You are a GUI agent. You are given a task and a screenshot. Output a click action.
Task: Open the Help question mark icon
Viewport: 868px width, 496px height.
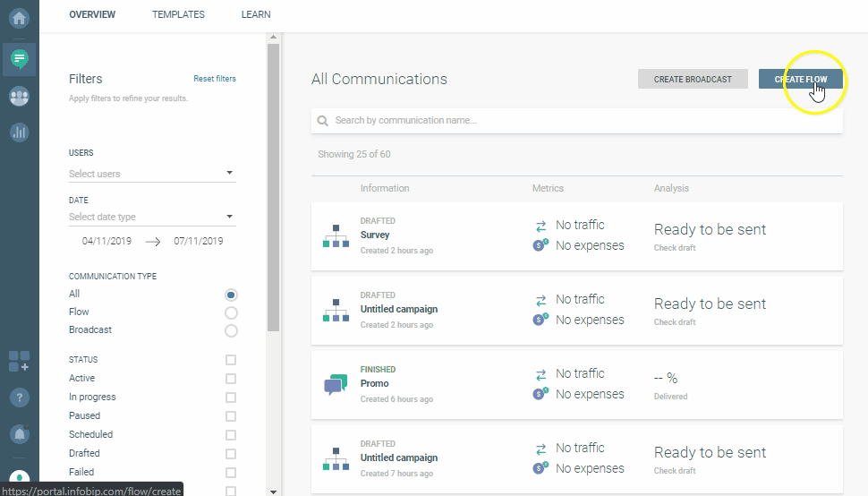pyautogui.click(x=19, y=398)
